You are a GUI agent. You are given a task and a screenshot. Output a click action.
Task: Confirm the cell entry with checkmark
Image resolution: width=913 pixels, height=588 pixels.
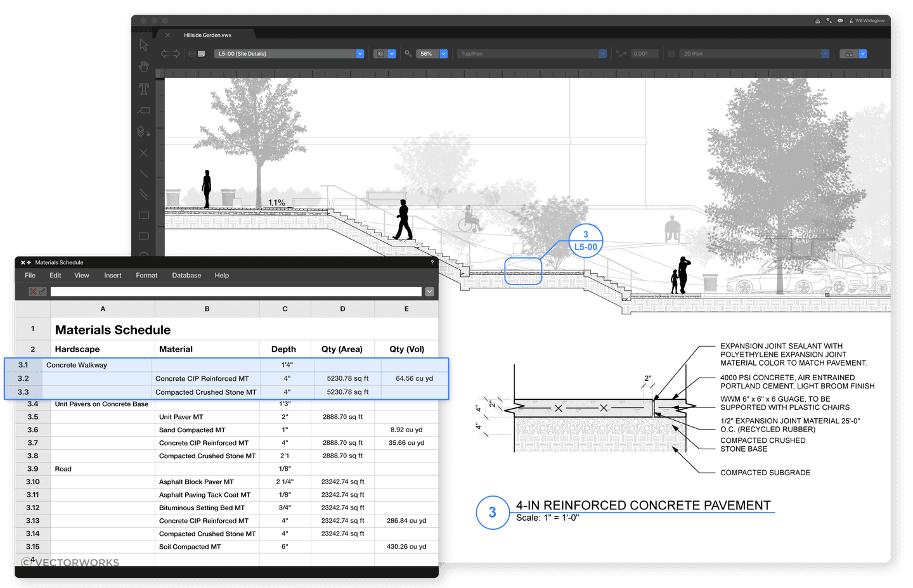click(x=42, y=291)
